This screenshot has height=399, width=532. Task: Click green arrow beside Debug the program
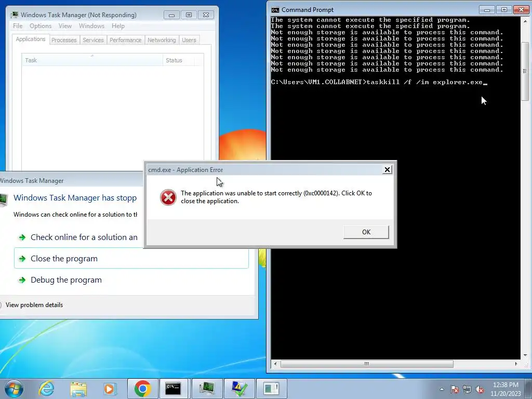click(22, 280)
